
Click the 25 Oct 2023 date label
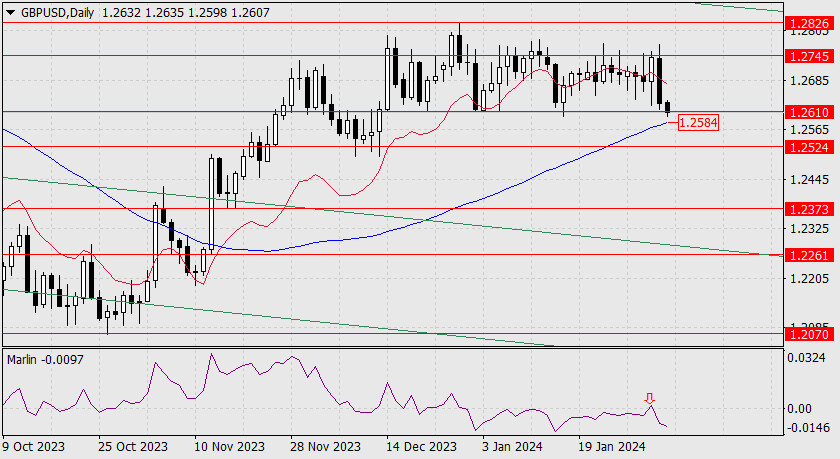pyautogui.click(x=133, y=446)
